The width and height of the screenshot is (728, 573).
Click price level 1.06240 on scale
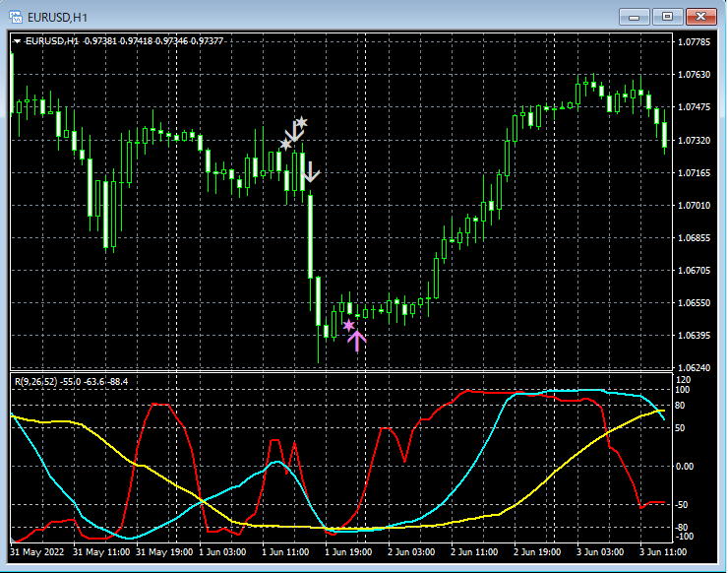click(x=695, y=367)
